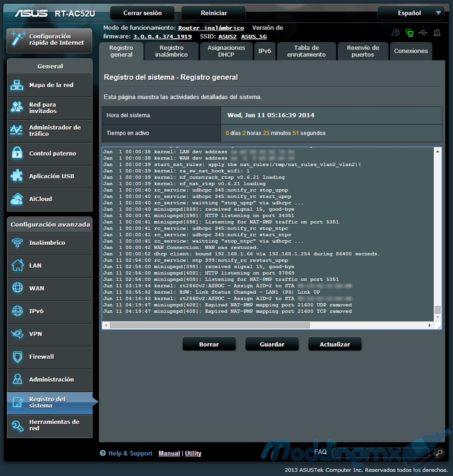Select the LAN house icon
The height and width of the screenshot is (476, 453).
point(17,265)
